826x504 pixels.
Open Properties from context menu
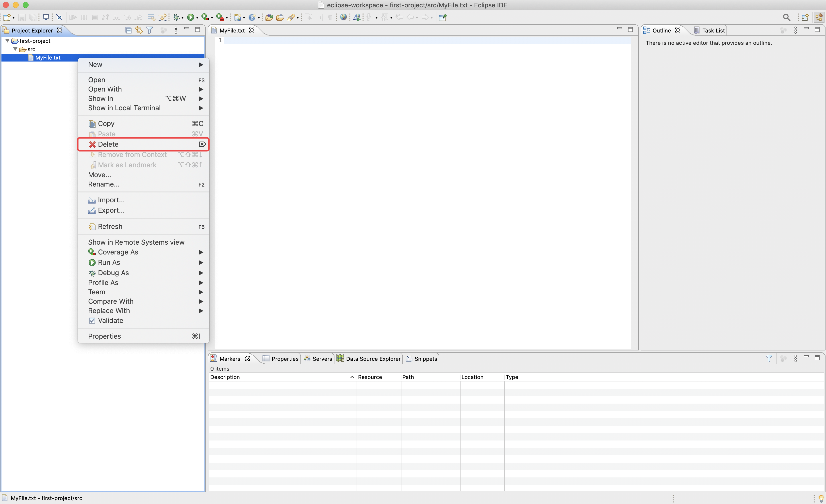point(144,336)
